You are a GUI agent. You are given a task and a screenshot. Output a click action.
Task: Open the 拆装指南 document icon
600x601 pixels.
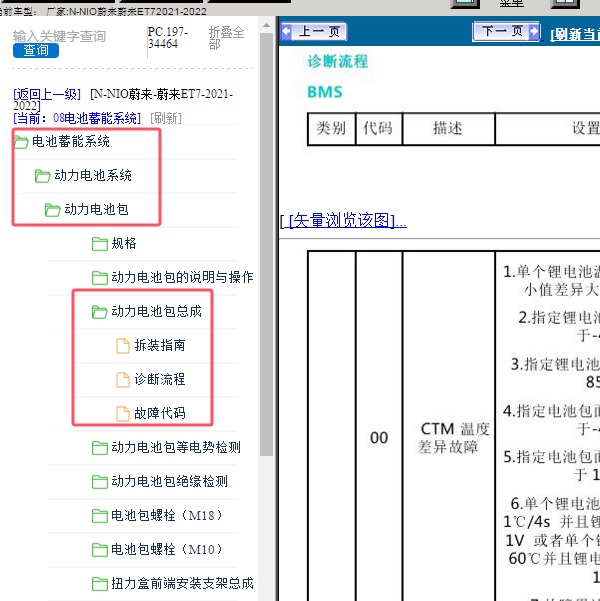(123, 346)
